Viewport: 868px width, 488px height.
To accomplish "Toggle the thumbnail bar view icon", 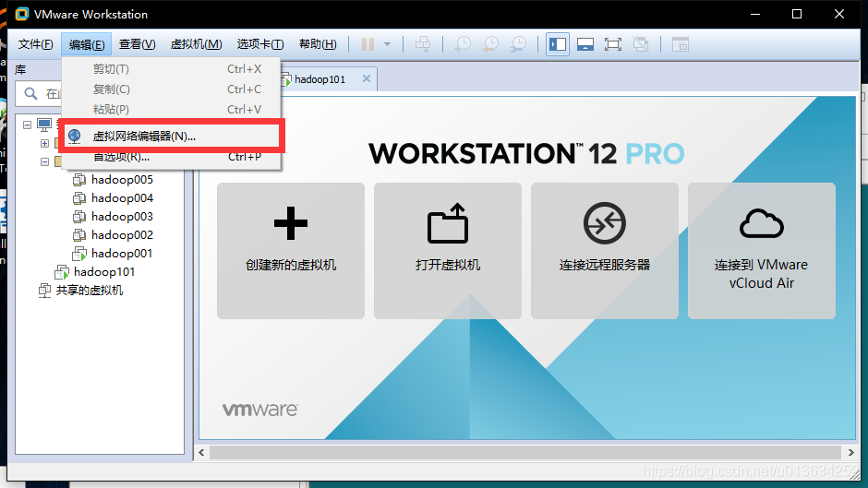I will coord(585,44).
